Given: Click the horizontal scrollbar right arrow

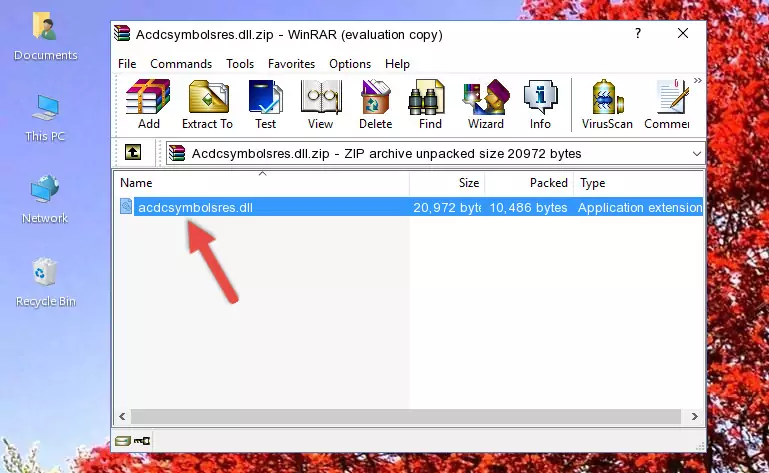Looking at the screenshot, I should [694, 417].
